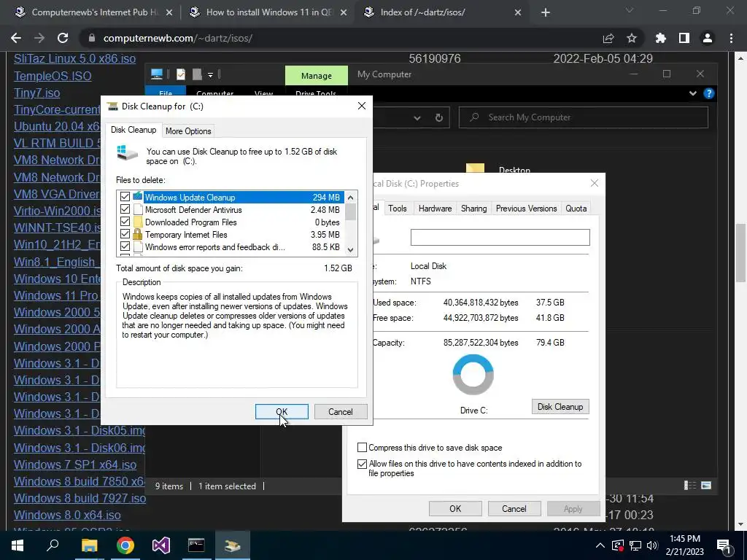Uncheck Windows error reports and feedback
Screen dimensions: 747x560
(125, 246)
